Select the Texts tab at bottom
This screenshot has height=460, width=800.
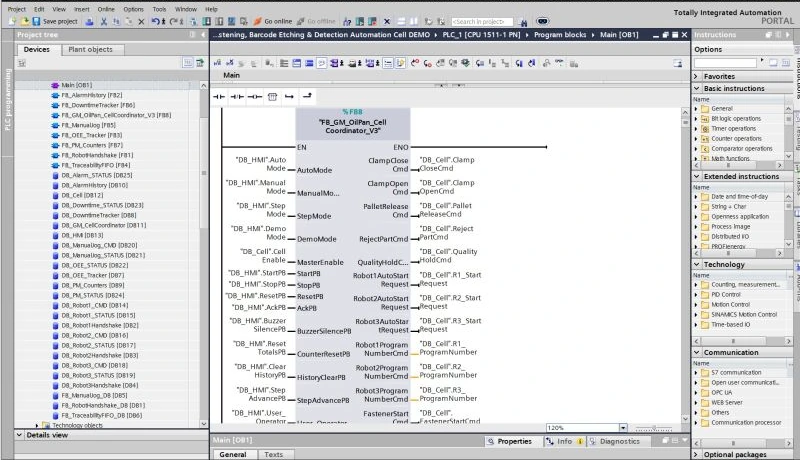(x=273, y=454)
